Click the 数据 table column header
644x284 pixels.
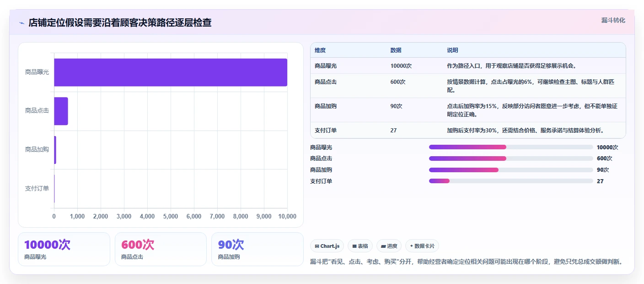point(396,50)
